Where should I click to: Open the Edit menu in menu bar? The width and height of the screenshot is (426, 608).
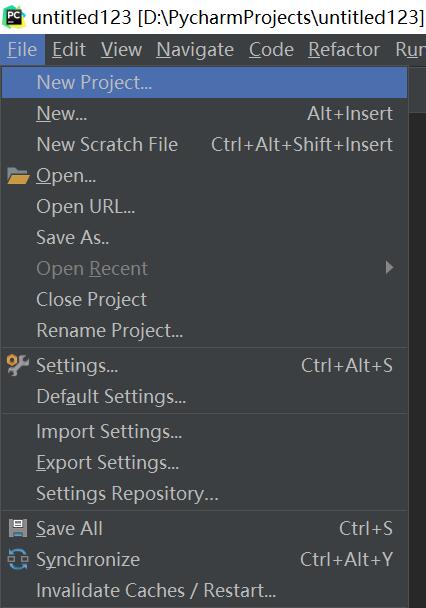tap(69, 50)
